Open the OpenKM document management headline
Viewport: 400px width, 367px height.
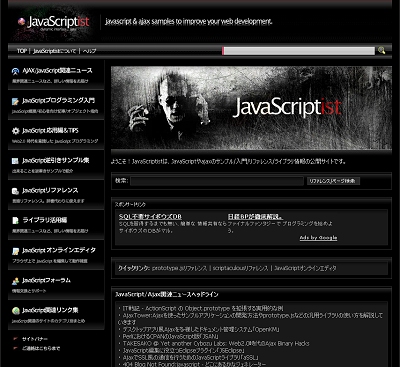tap(201, 329)
